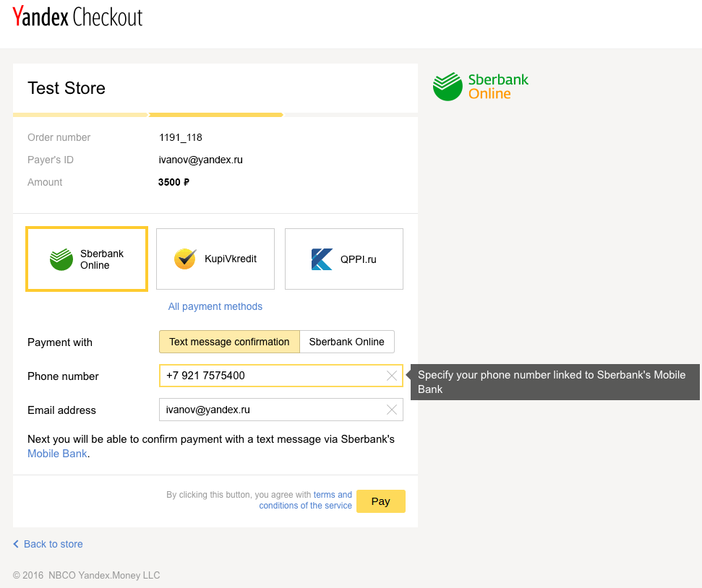
Task: Click the phone number tooltip about Sberbank's Mobile Bank
Action: (555, 382)
